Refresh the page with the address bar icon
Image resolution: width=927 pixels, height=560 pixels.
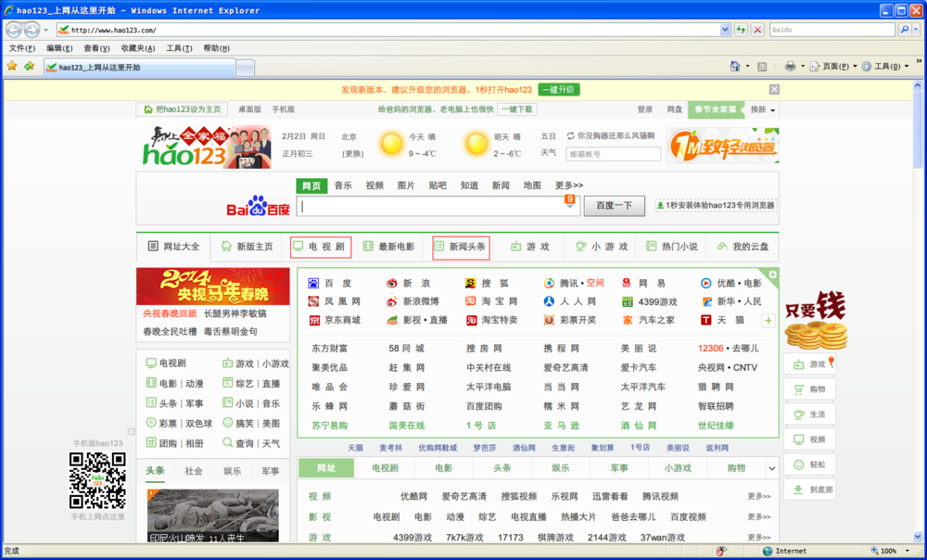tap(741, 30)
